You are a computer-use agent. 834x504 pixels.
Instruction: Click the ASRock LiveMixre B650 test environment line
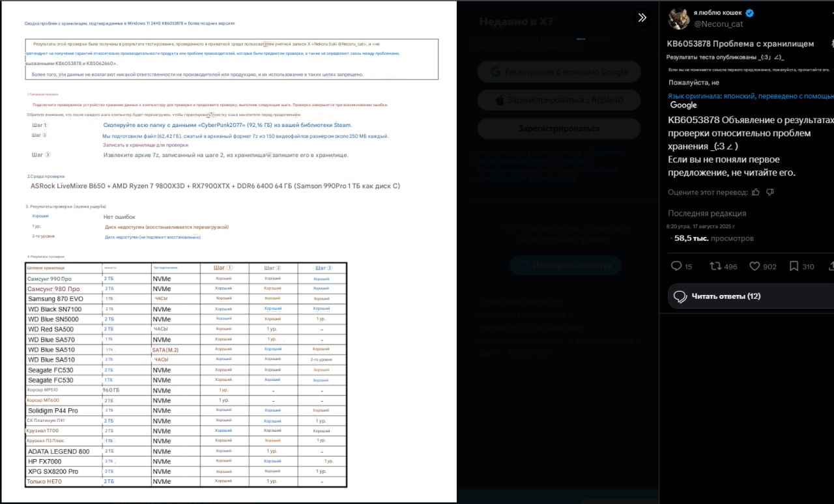tap(215, 186)
